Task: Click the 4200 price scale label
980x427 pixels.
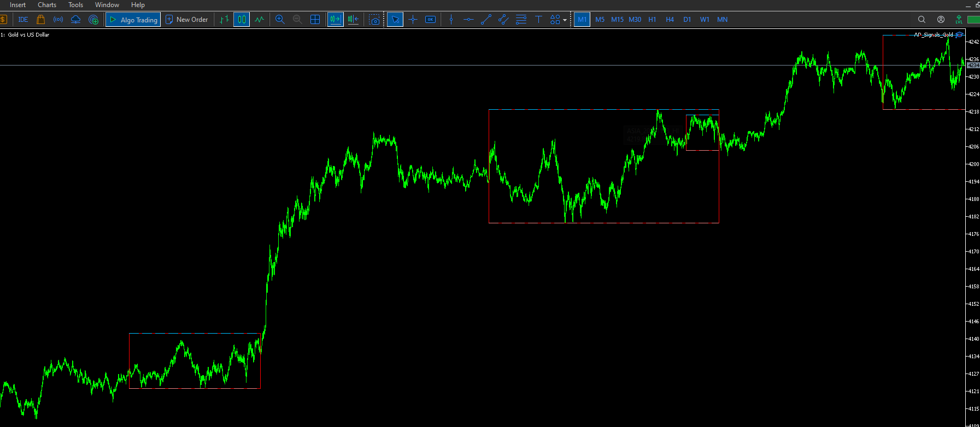Action: click(973, 164)
